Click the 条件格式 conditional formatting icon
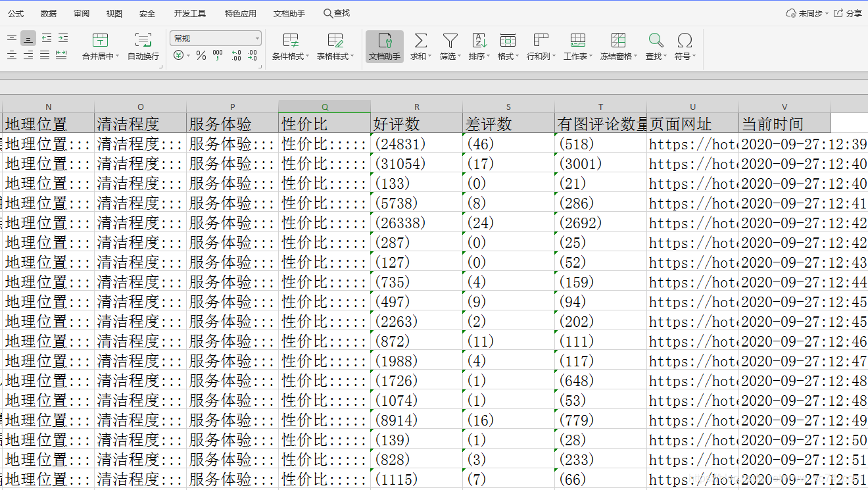The width and height of the screenshot is (868, 490). point(290,40)
